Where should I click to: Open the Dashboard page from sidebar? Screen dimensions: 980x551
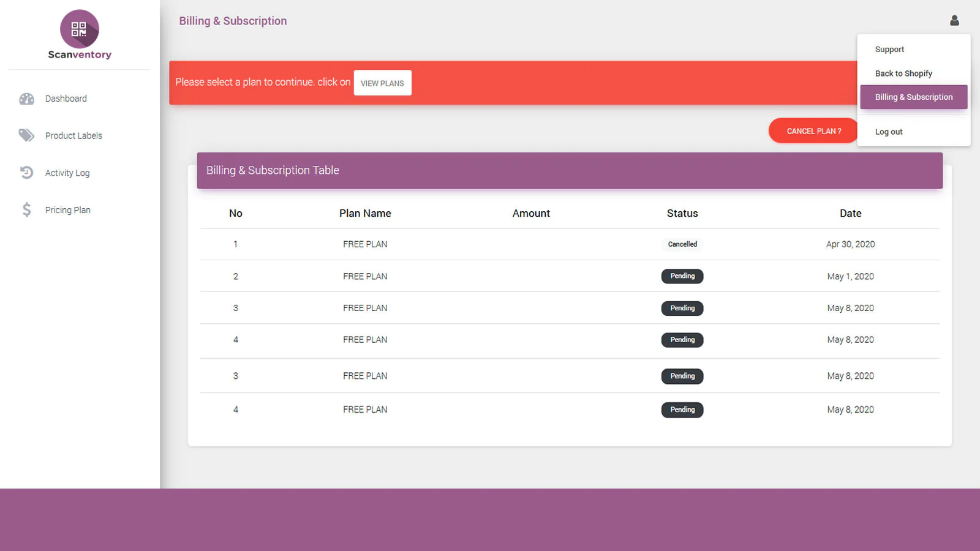66,99
